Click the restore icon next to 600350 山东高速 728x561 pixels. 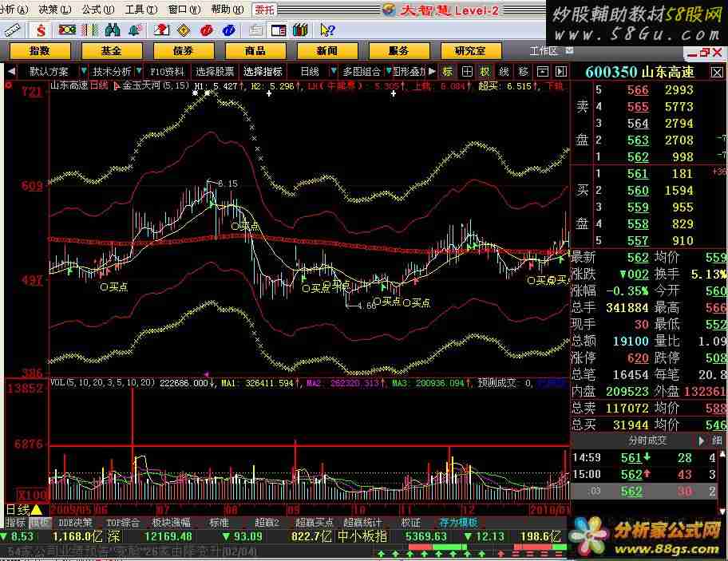717,72
